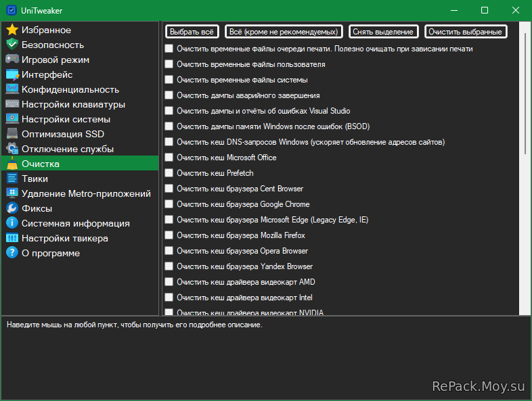Toggle Очистить кеш браузера Mozilla Firefox
Viewport: 532px width, 401px height.
pyautogui.click(x=169, y=235)
